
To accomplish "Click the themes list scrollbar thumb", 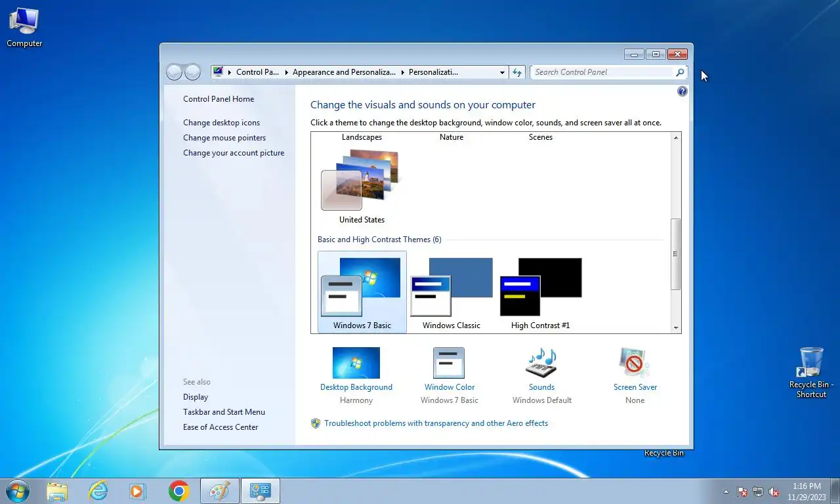I will click(675, 254).
